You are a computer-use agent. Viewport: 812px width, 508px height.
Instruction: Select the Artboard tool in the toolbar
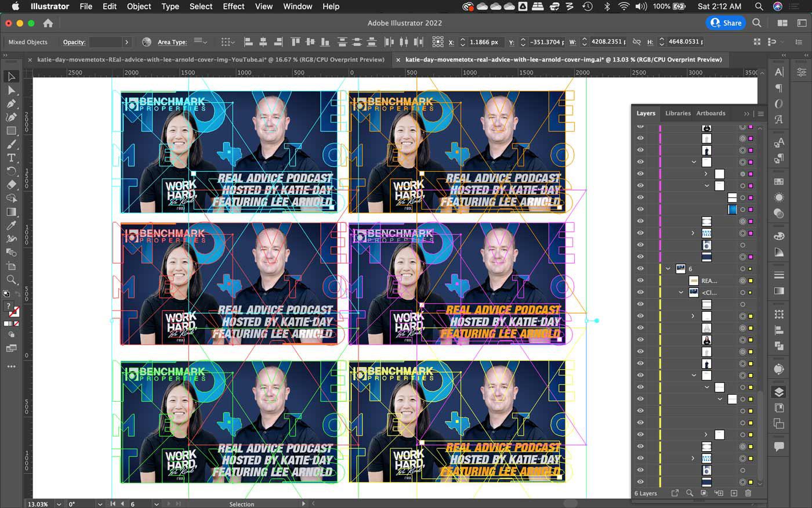tap(11, 266)
